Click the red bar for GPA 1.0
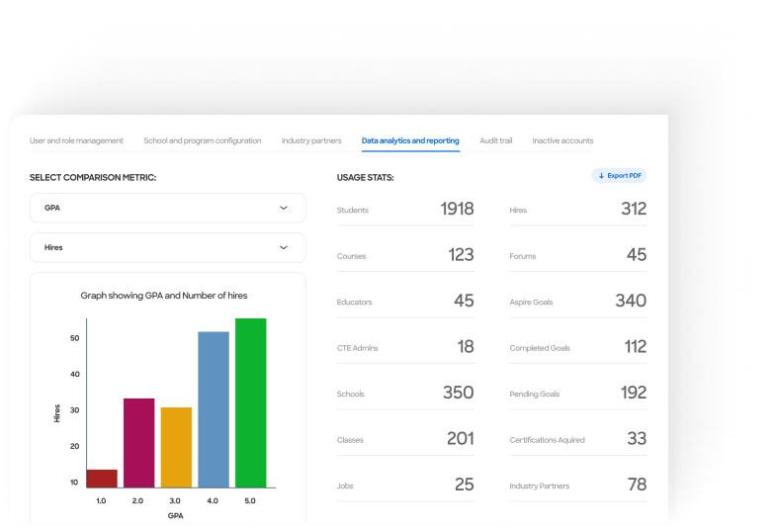This screenshot has width=777, height=532. coord(102,479)
